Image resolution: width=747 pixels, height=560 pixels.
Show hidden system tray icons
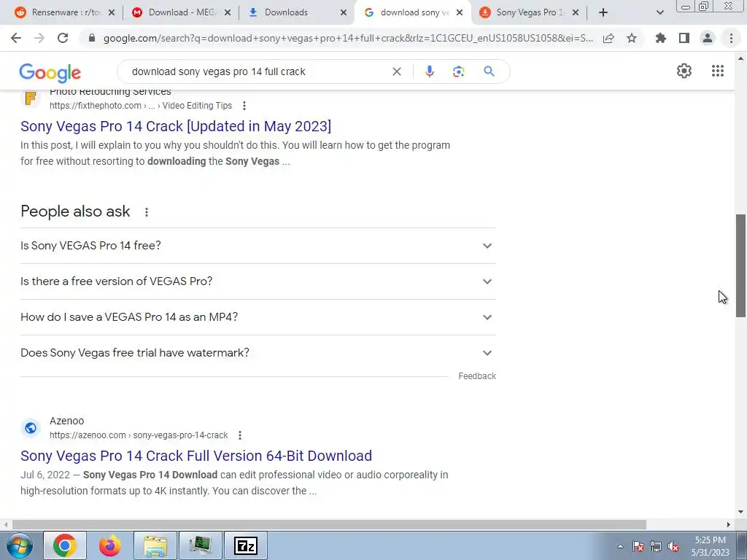620,546
